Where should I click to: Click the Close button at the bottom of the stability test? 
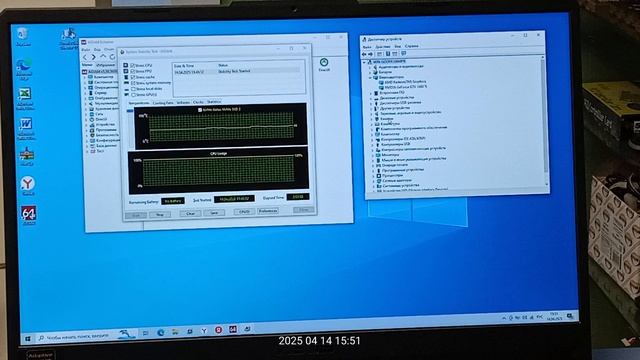coord(304,210)
